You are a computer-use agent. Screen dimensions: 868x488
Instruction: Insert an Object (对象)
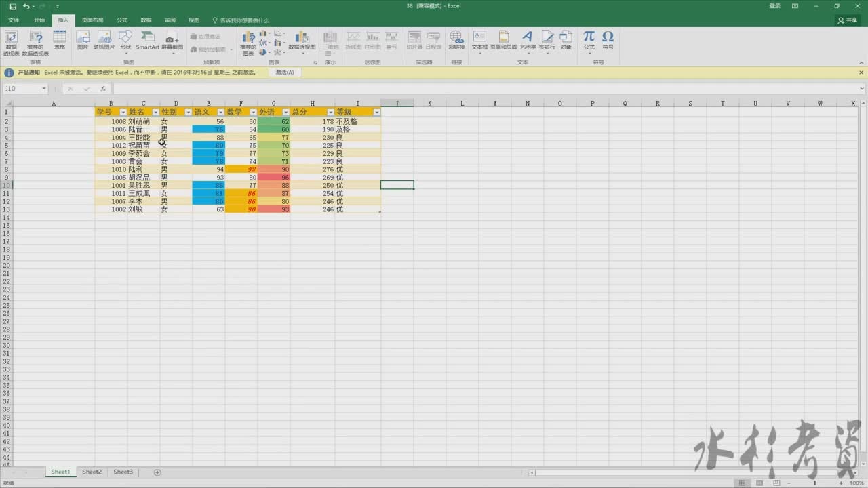[x=566, y=41]
